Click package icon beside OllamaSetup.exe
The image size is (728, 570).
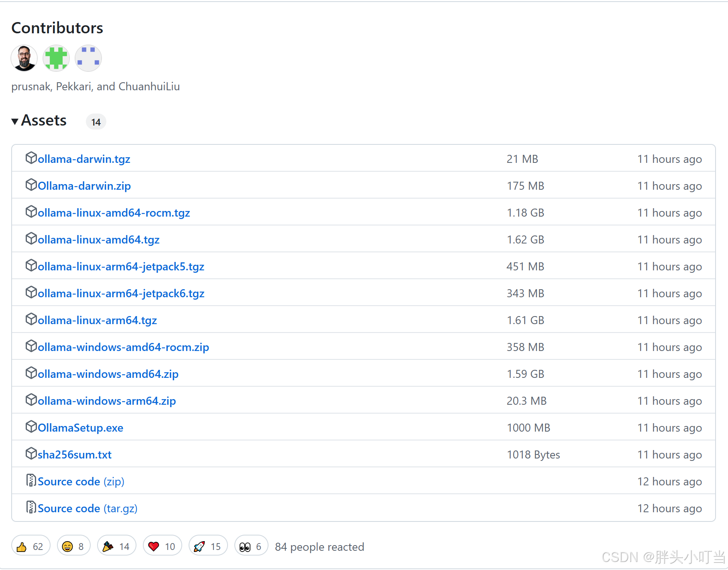pos(31,427)
